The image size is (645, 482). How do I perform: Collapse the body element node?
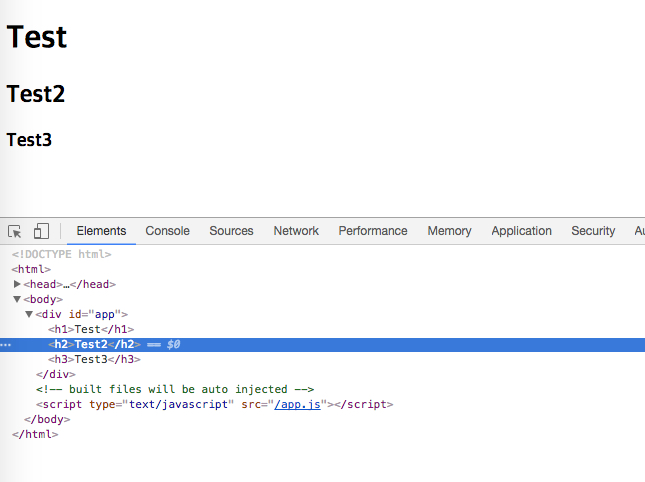[x=17, y=299]
